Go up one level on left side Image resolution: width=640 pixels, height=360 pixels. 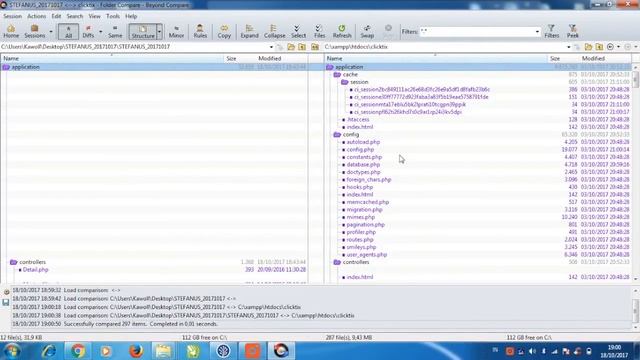click(x=302, y=47)
